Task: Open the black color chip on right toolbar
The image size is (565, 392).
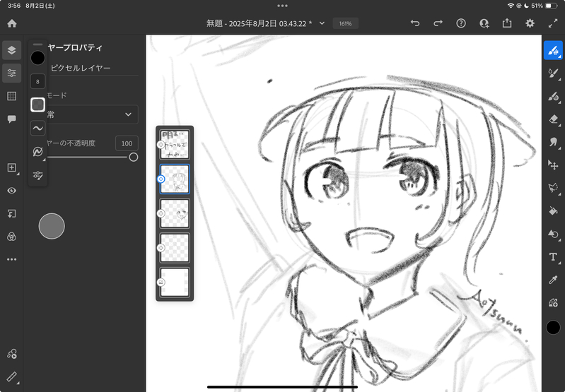Action: [553, 328]
